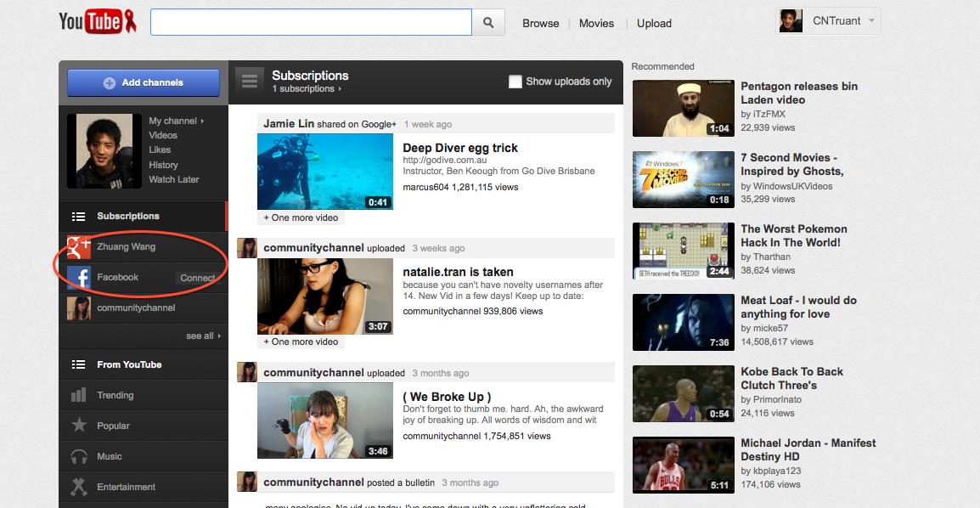Click the 'natalie.tran is taken' title
Viewport: 980px width, 508px height.
pos(458,272)
